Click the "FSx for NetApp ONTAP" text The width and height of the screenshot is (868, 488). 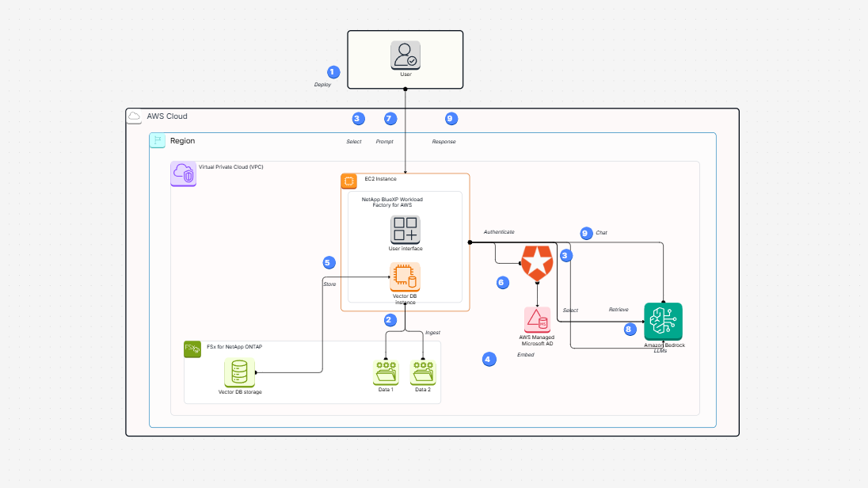[x=234, y=347]
